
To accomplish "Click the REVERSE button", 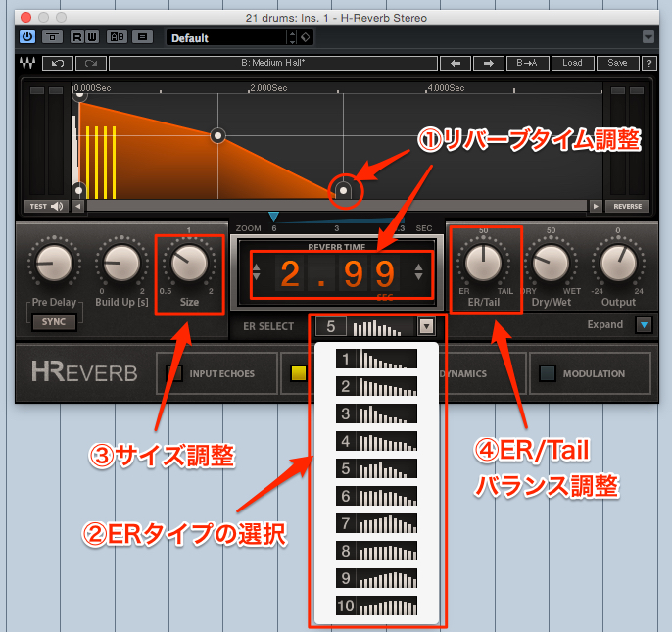I will (627, 206).
